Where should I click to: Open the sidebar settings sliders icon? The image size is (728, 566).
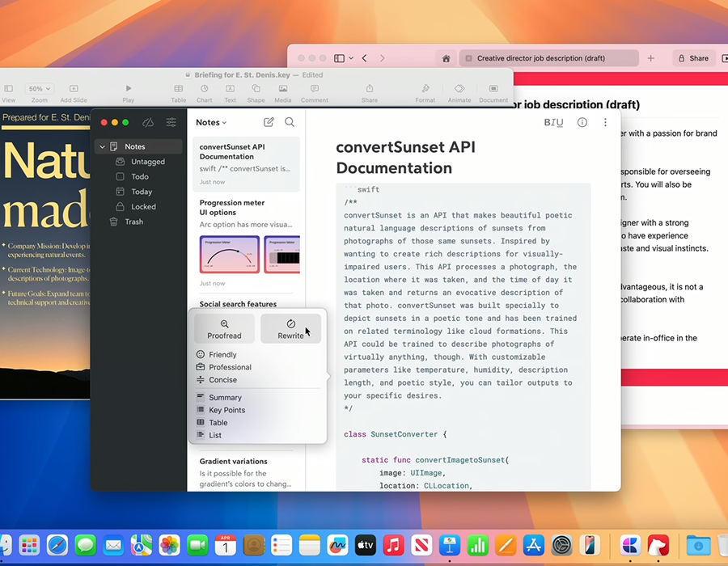pyautogui.click(x=171, y=122)
